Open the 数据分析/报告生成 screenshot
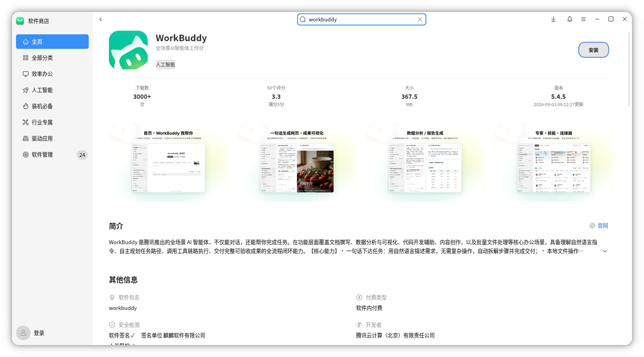Screen dimensions: 644x357 (425, 162)
